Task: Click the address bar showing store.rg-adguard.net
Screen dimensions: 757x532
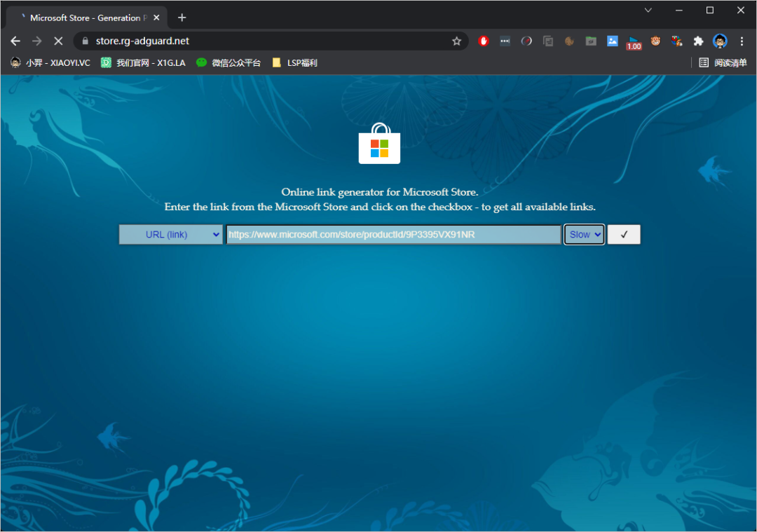Action: (x=271, y=41)
